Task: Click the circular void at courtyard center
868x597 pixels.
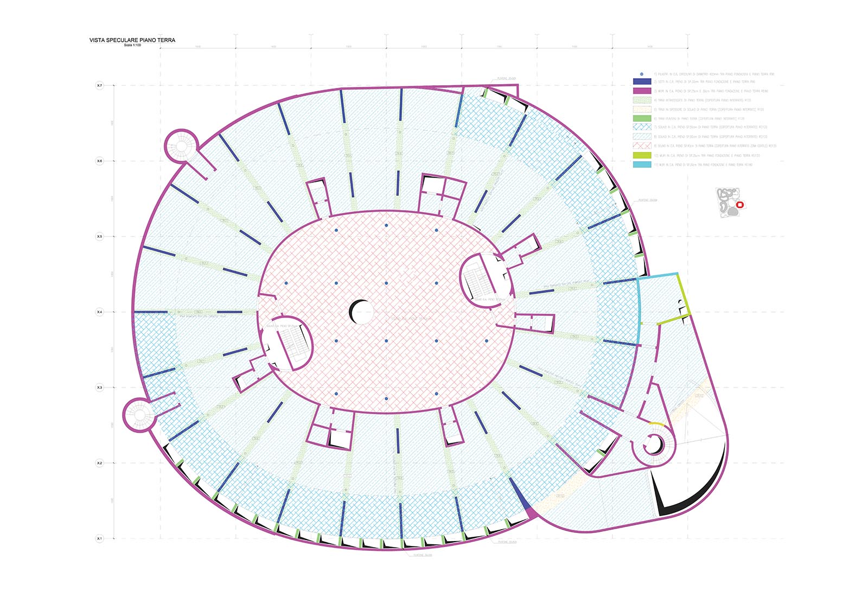Action: (x=361, y=312)
